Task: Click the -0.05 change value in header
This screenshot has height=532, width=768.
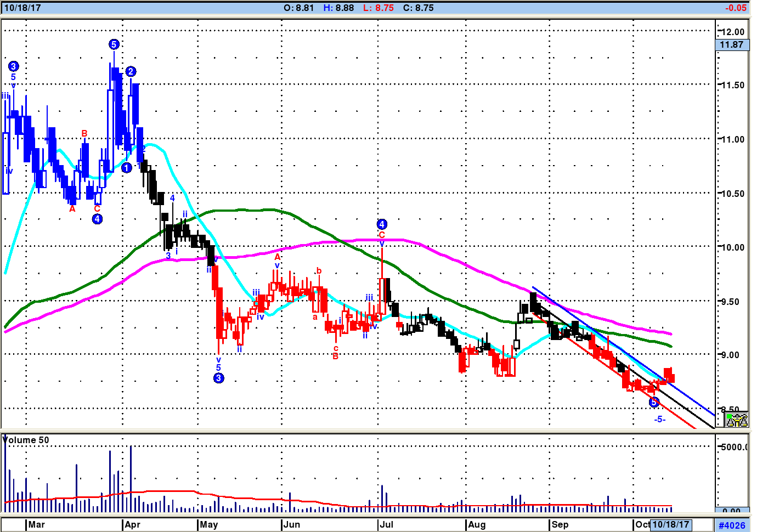Action: coord(735,8)
